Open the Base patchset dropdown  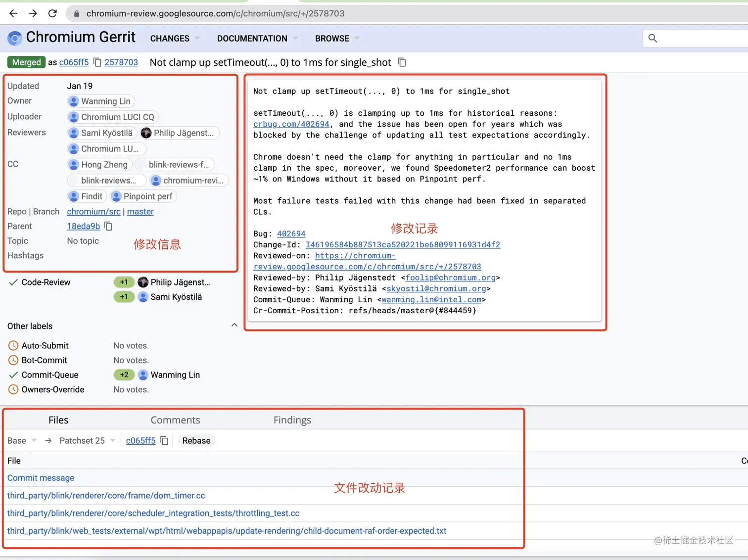click(22, 441)
